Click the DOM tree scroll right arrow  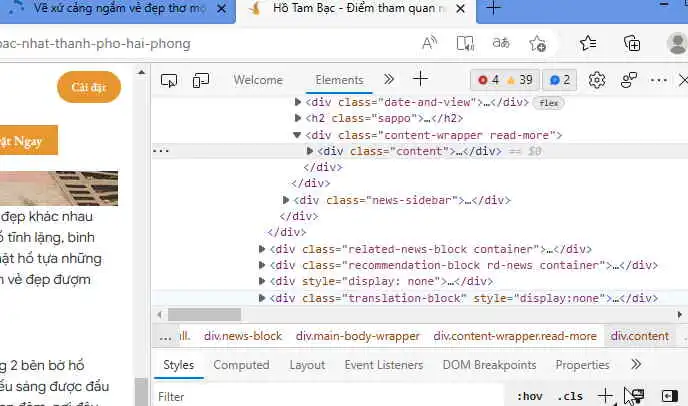(x=679, y=314)
